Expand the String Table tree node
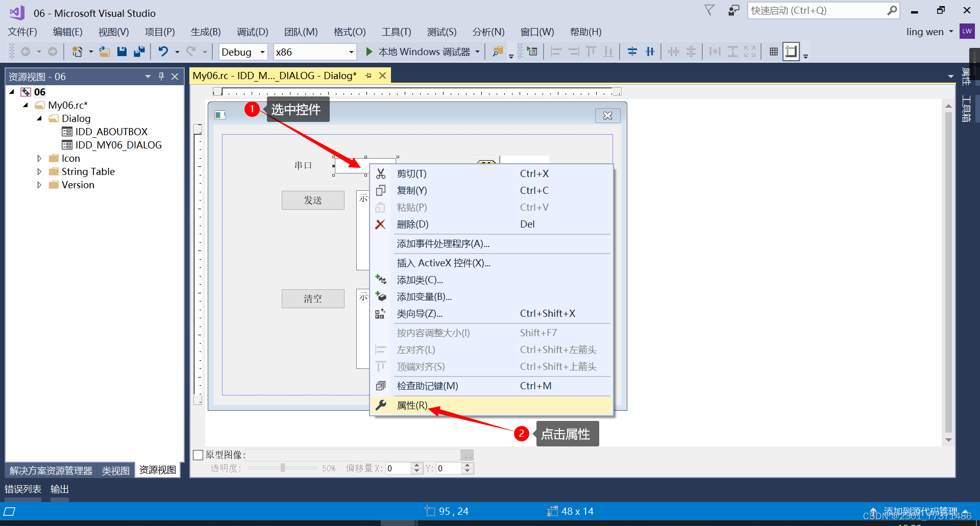This screenshot has height=526, width=980. (40, 171)
